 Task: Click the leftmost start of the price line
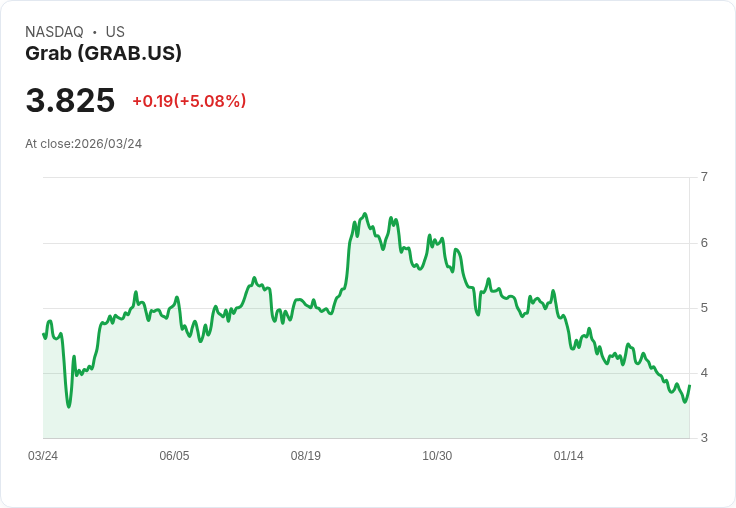(44, 334)
